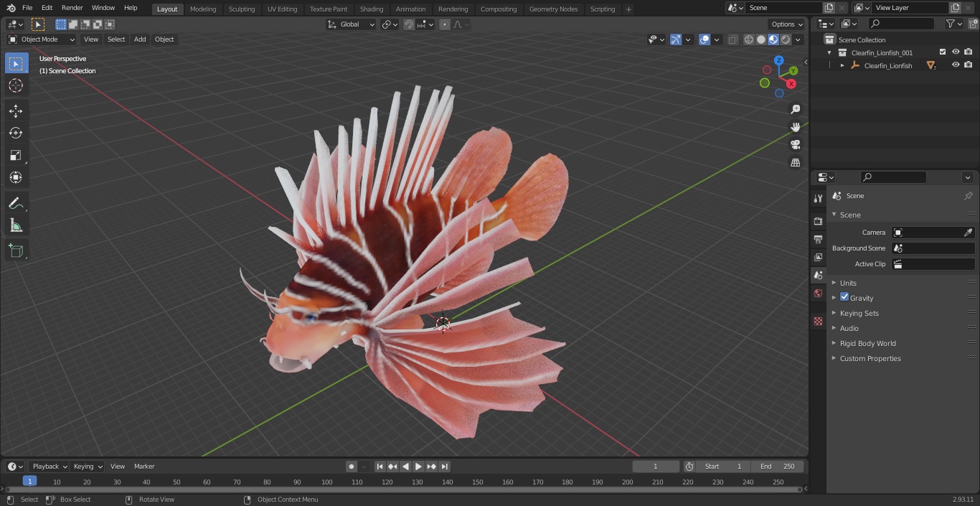Hide Clearfin_Lionfish object with eye icon
980x506 pixels.
[x=956, y=65]
